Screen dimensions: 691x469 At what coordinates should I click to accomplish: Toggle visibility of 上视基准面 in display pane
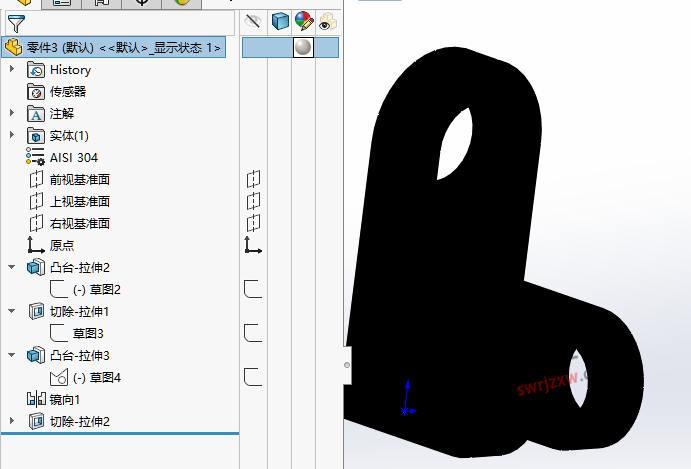(254, 201)
